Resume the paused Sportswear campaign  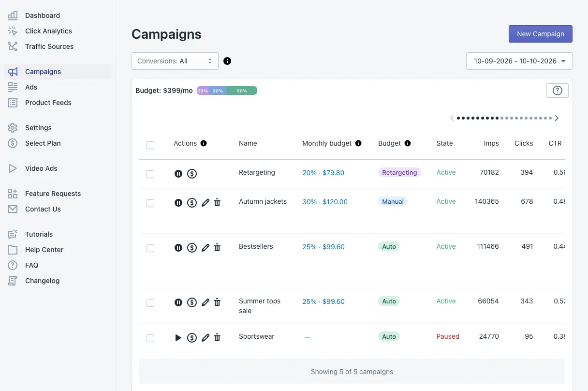tap(178, 338)
